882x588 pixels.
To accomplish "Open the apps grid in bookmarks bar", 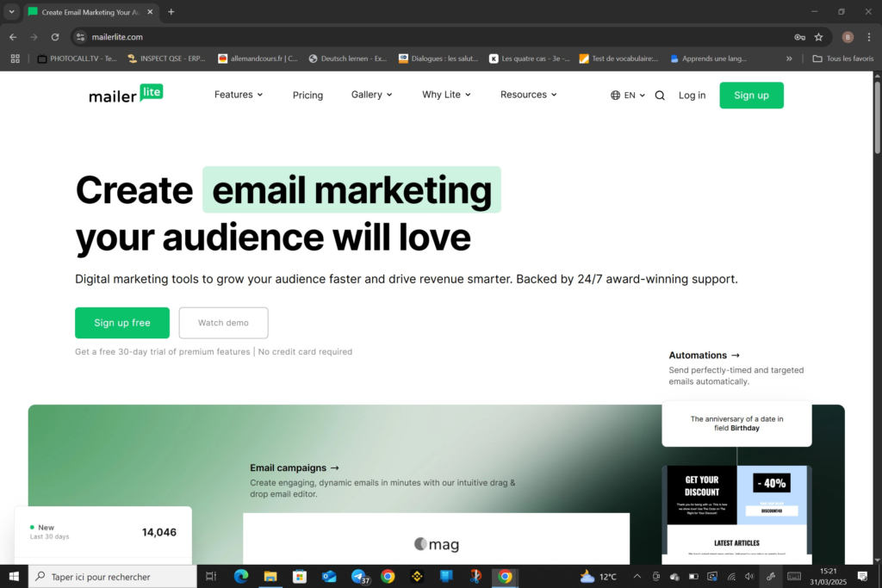I will coord(16,59).
